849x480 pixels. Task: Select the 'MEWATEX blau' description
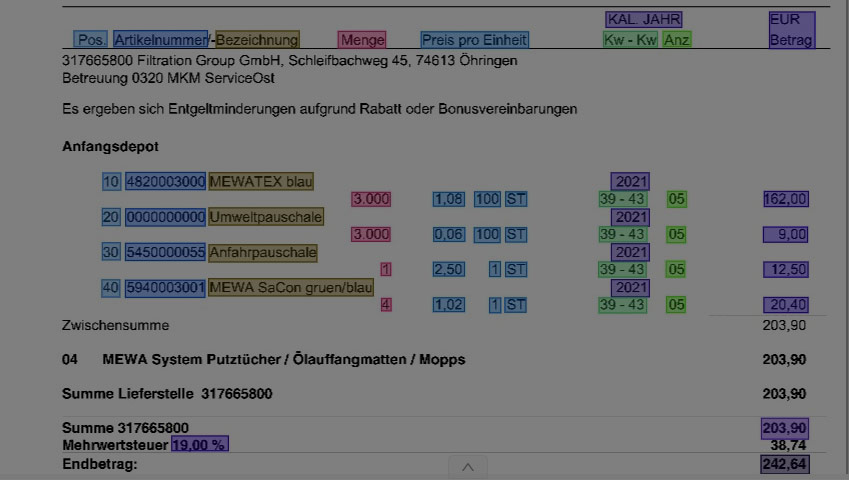pyautogui.click(x=261, y=181)
